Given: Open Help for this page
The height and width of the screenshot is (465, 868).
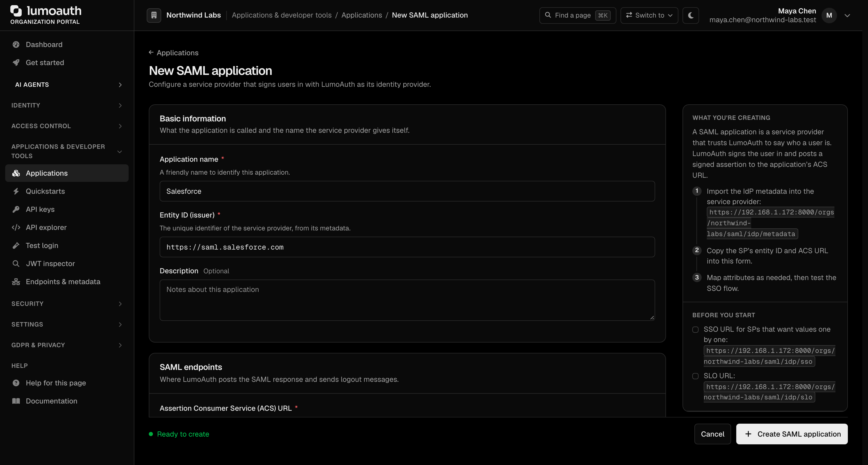Looking at the screenshot, I should pos(67,383).
